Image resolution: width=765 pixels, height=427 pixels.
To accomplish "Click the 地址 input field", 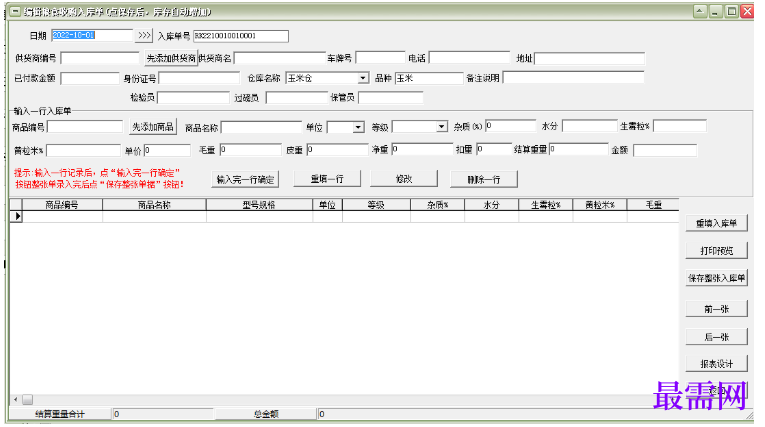I will tap(589, 59).
